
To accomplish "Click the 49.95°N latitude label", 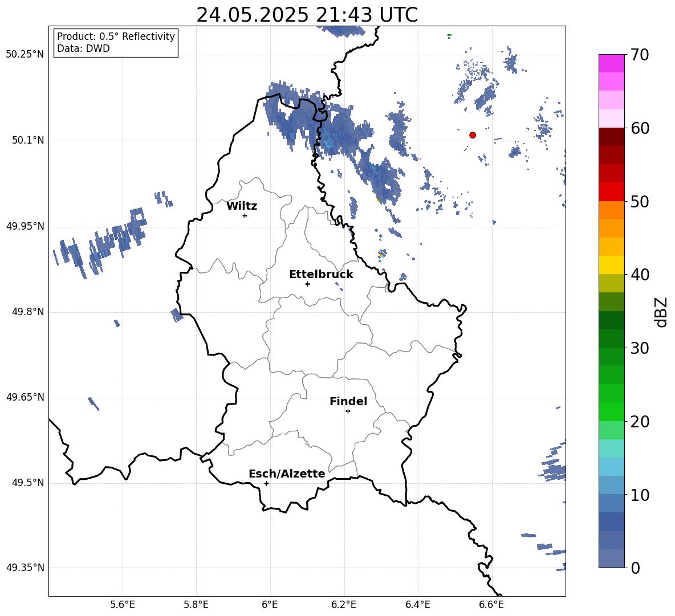I will tap(25, 226).
